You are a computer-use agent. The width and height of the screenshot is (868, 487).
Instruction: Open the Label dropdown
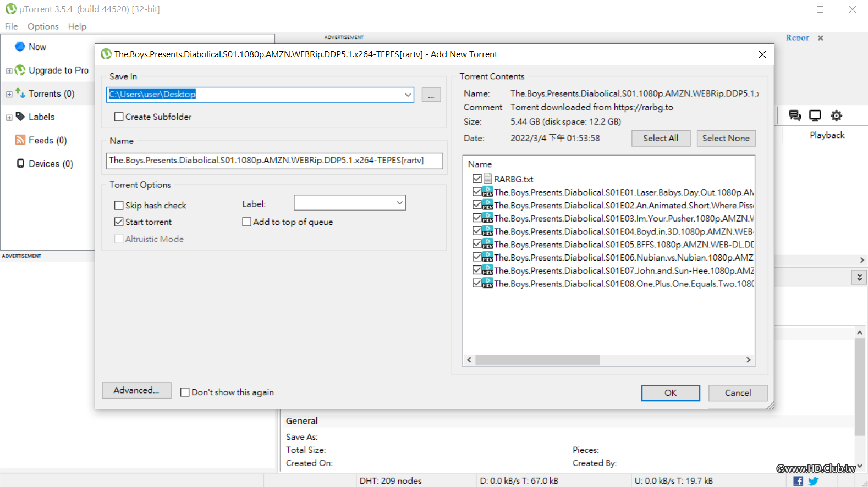click(400, 203)
